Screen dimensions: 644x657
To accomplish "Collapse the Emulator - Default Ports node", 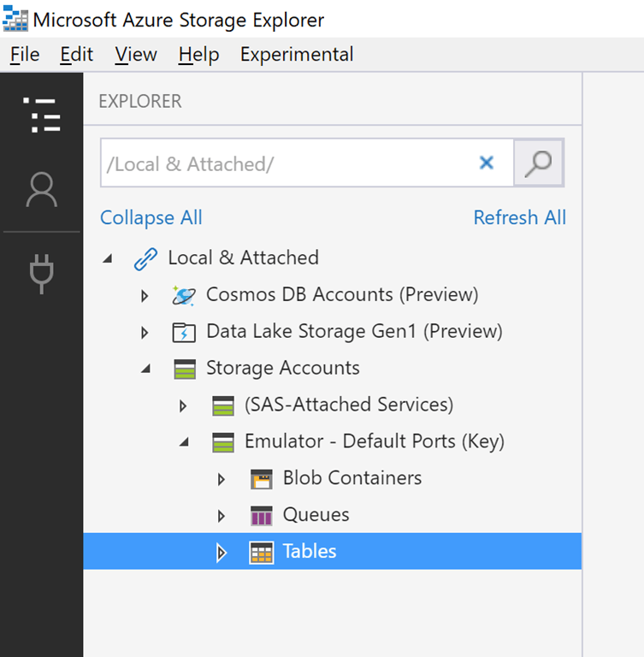I will (184, 442).
